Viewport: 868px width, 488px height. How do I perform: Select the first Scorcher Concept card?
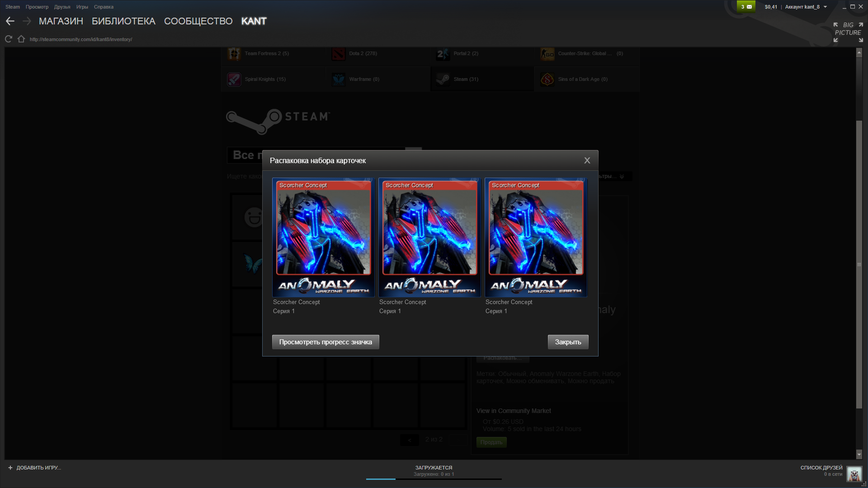click(323, 237)
